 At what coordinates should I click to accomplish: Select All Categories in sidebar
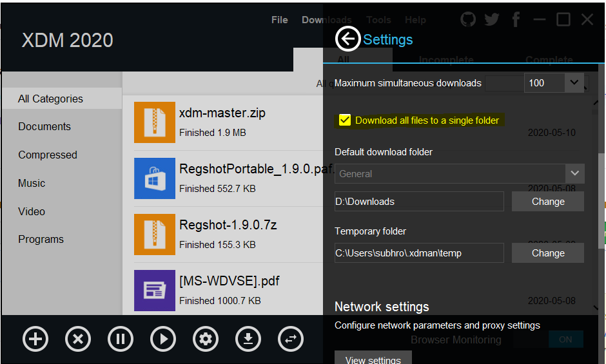coord(62,99)
